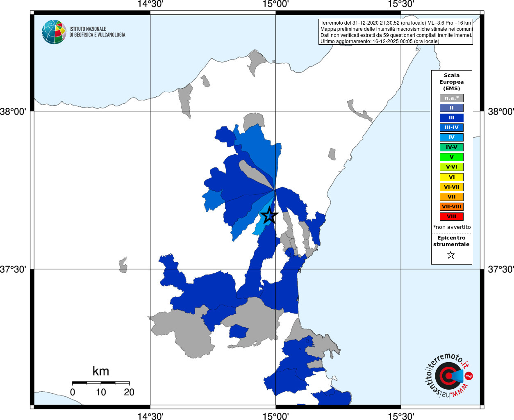
Task: Select the red VIII legend swatch
Action: click(452, 217)
